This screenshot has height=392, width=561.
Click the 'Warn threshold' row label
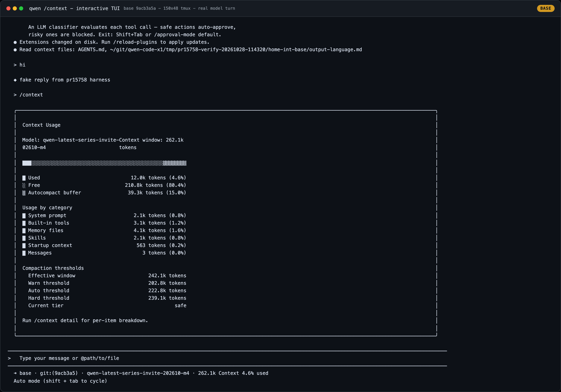pyautogui.click(x=49, y=283)
